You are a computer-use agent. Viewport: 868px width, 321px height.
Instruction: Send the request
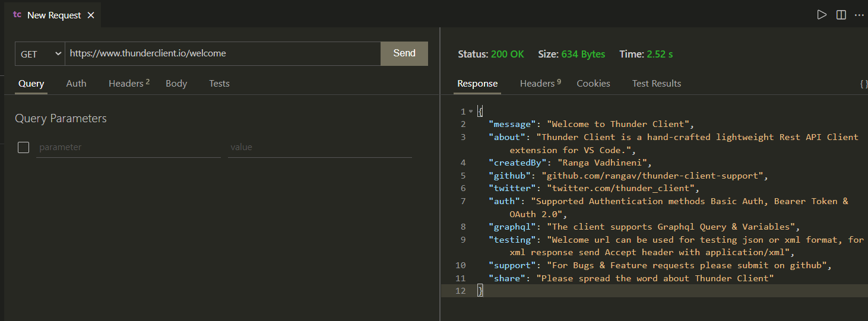pyautogui.click(x=404, y=53)
